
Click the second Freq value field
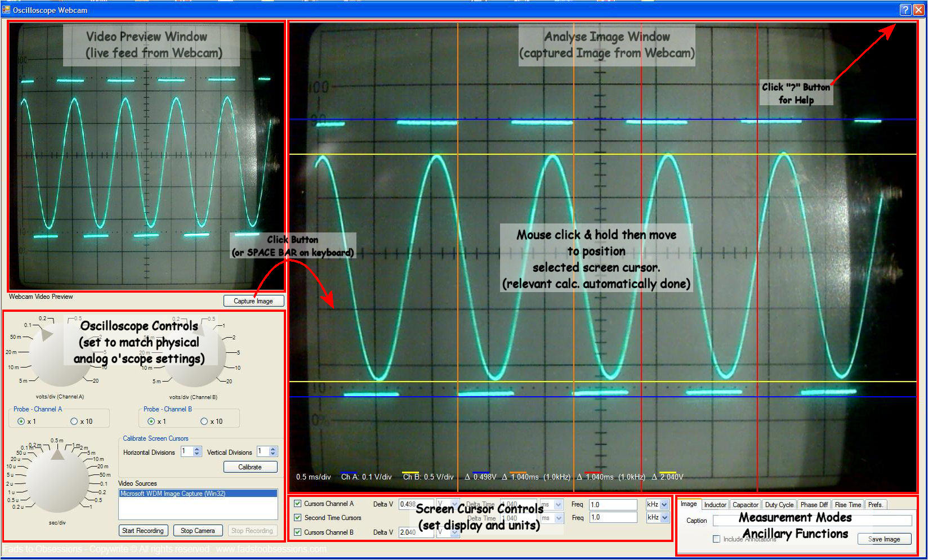(x=613, y=517)
